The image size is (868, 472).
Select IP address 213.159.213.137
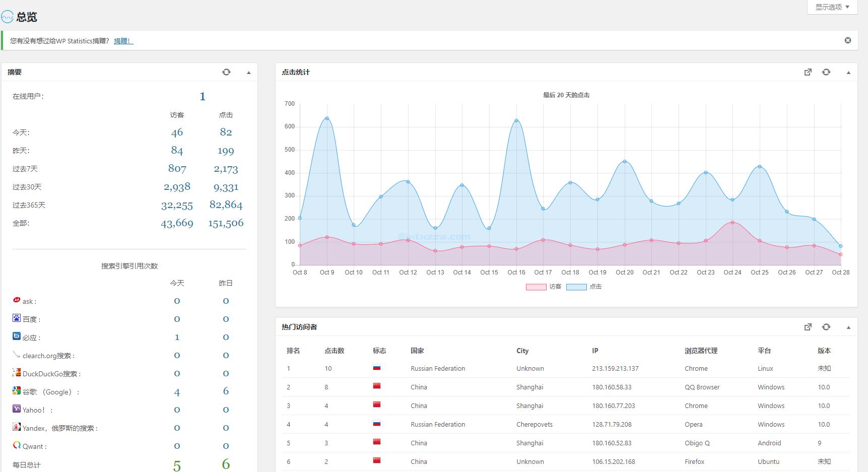[x=615, y=369]
